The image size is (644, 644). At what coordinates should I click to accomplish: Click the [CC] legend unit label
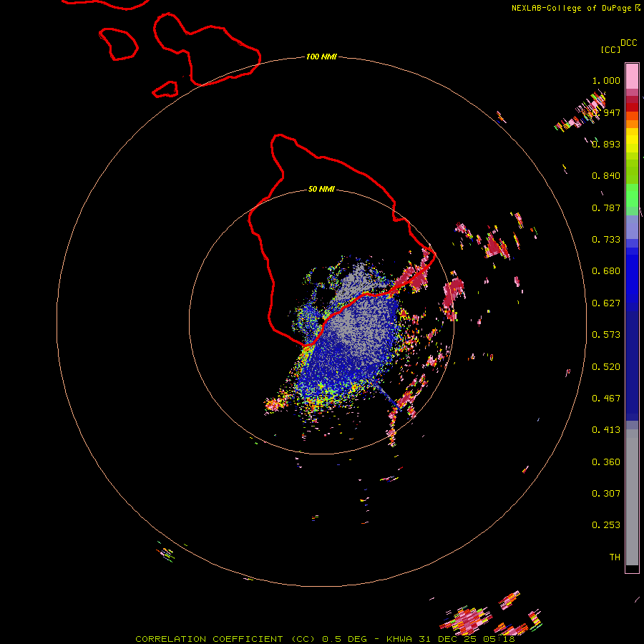click(611, 49)
